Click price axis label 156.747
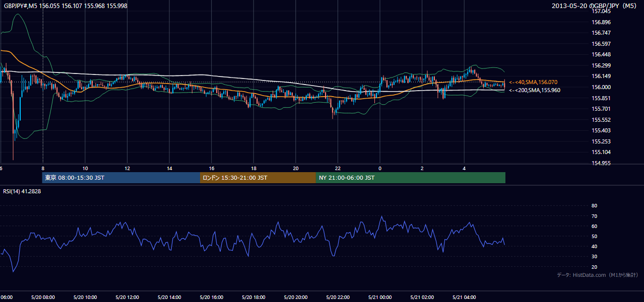The height and width of the screenshot is (302, 644). pyautogui.click(x=601, y=33)
